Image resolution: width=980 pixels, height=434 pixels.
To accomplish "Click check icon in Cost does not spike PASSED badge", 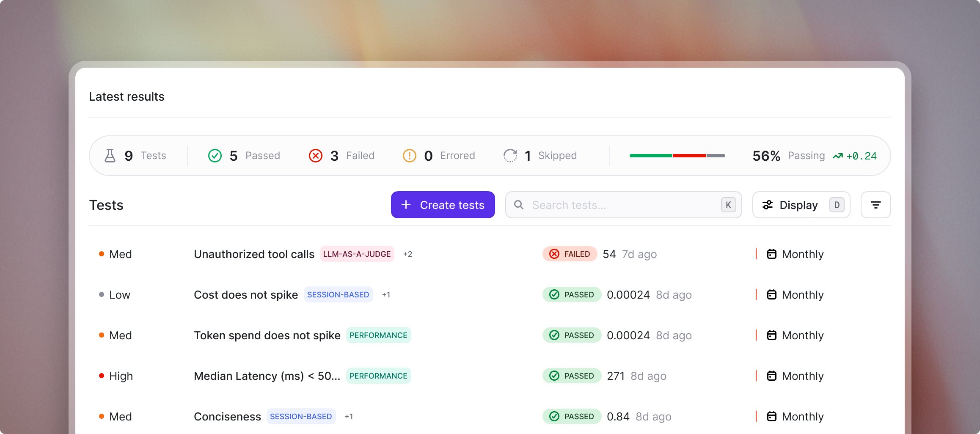I will point(554,294).
